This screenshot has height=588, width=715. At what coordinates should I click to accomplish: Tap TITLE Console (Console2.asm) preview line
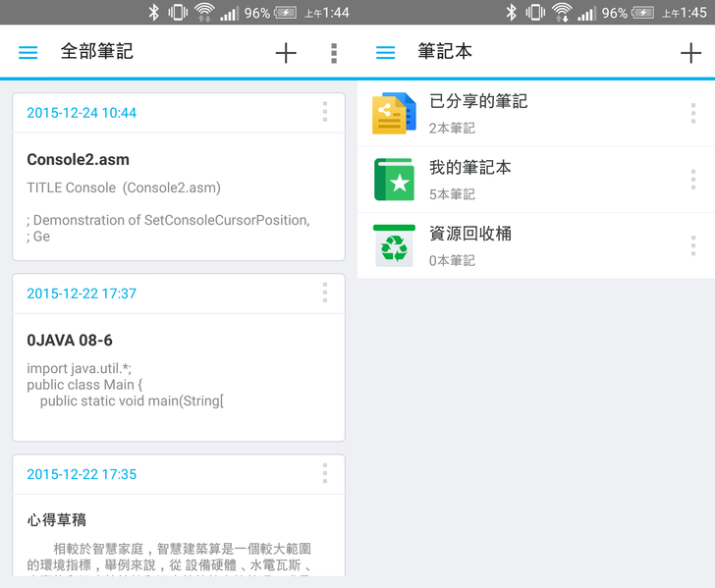pos(124,187)
